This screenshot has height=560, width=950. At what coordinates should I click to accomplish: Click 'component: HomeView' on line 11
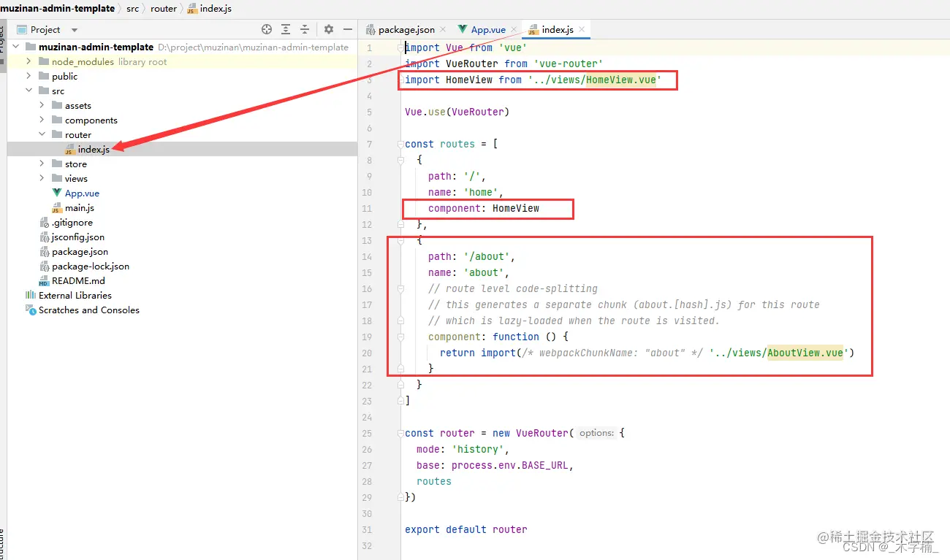[484, 208]
